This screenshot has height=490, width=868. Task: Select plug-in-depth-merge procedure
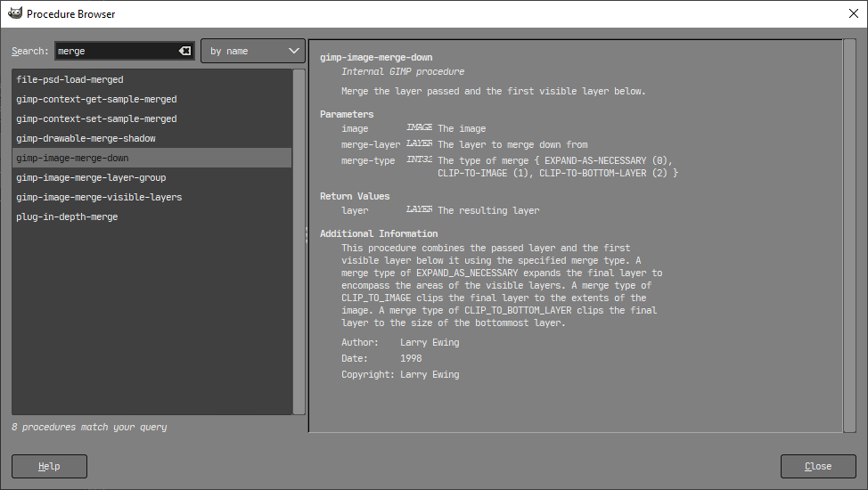coord(151,217)
